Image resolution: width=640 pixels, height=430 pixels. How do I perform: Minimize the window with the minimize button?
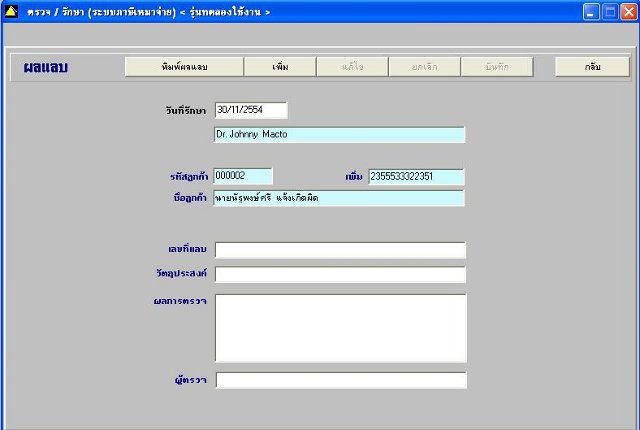click(591, 12)
